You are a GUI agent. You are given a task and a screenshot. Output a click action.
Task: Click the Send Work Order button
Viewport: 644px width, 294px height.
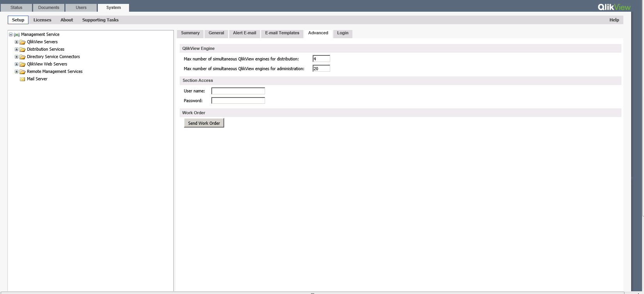204,123
